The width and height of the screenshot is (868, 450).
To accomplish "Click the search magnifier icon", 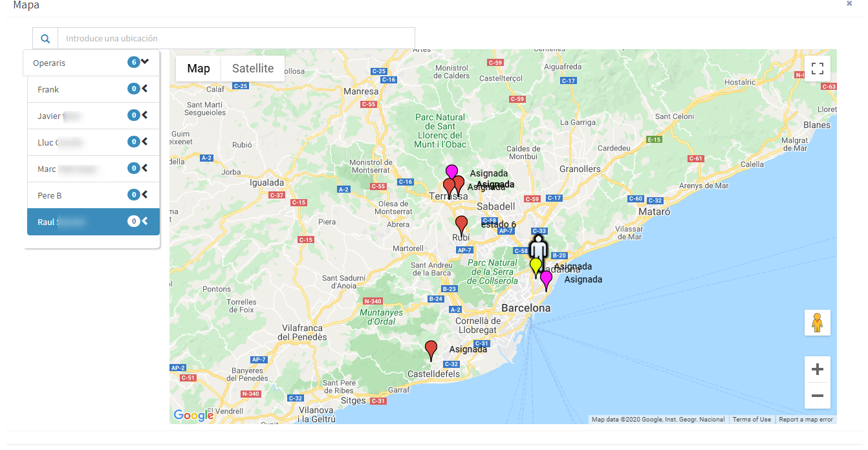I will (45, 39).
